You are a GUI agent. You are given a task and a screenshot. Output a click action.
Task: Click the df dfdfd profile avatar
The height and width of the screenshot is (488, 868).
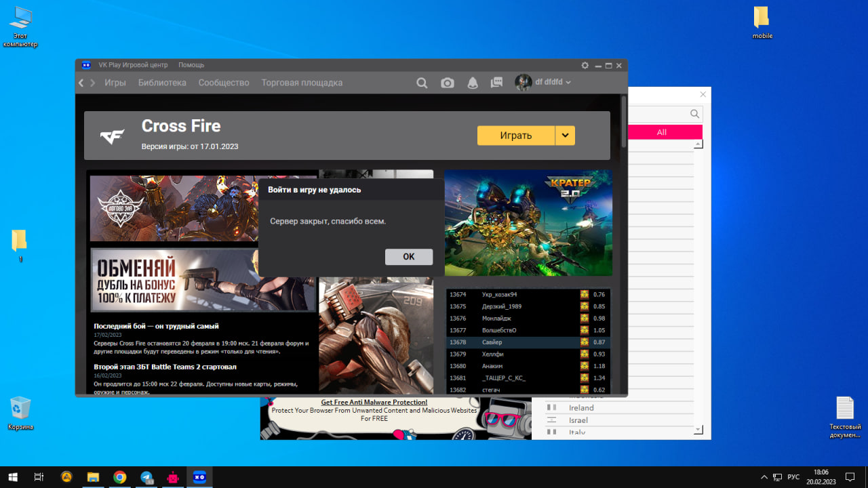click(523, 83)
